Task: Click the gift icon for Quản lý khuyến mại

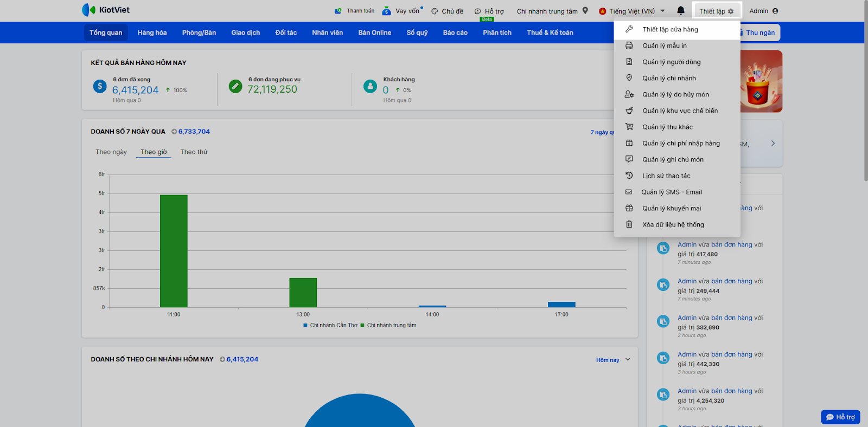Action: click(629, 208)
